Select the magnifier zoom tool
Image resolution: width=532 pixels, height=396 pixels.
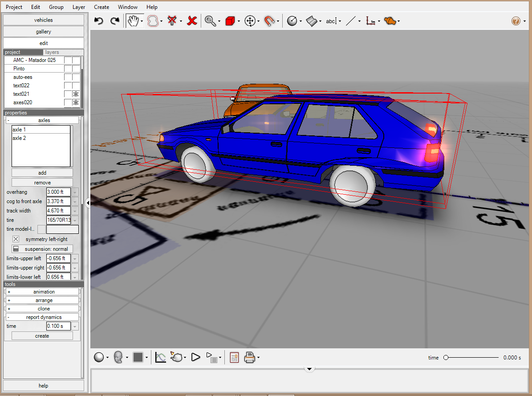[211, 21]
